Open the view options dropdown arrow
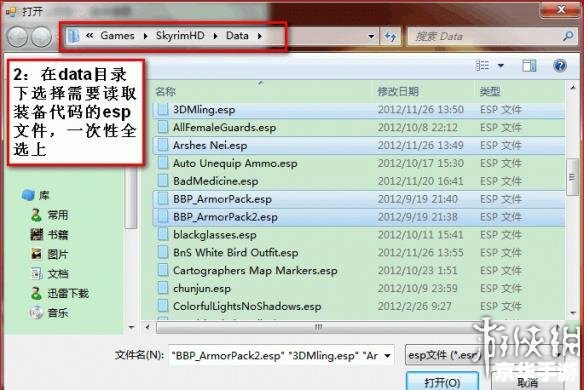 [501, 66]
